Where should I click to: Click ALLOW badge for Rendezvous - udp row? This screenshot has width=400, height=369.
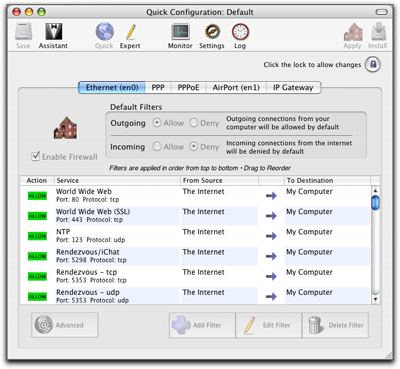37,296
